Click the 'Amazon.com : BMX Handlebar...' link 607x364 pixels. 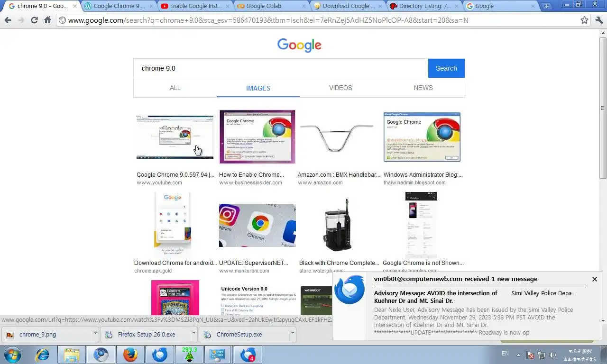pos(339,175)
